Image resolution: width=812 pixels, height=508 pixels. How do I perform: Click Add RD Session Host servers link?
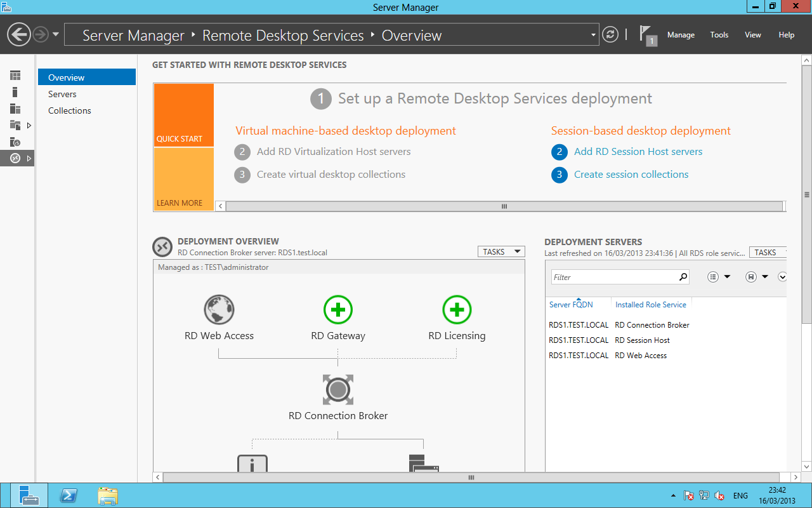[638, 152]
